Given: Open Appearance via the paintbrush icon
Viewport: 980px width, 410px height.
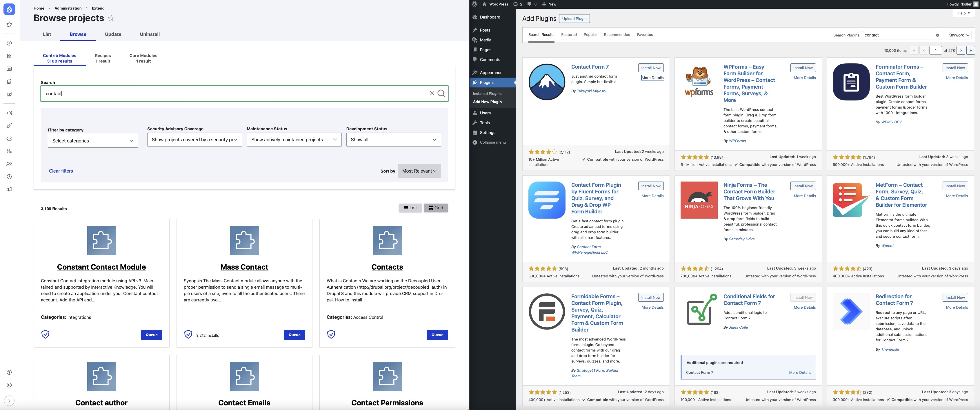Looking at the screenshot, I should 475,73.
